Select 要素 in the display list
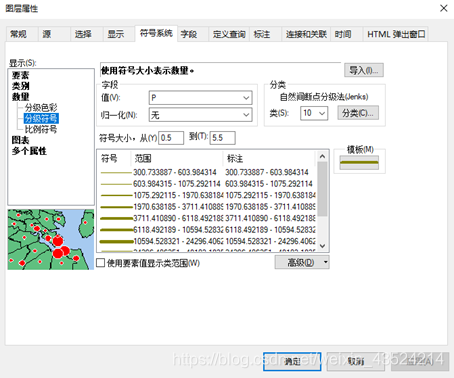This screenshot has height=378, width=454. click(21, 75)
